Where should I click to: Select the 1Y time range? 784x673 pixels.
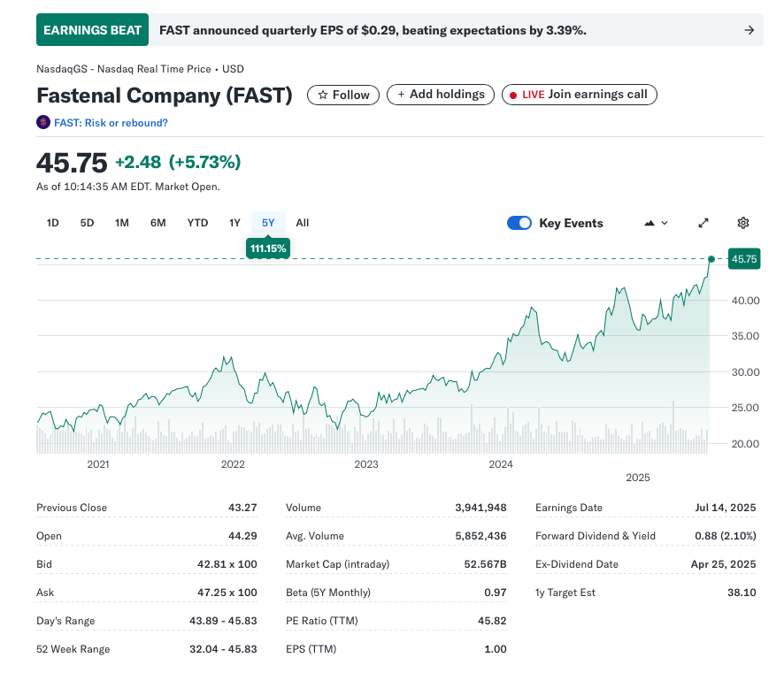click(234, 223)
